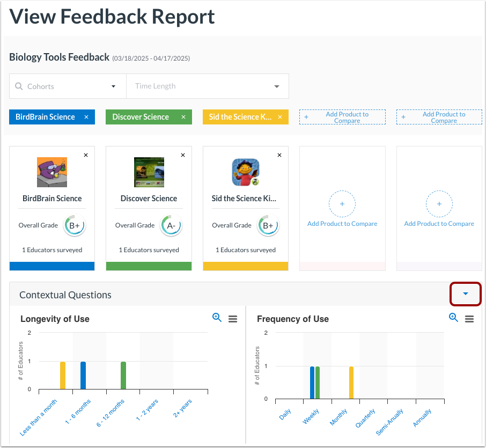Open the Longevity of Use chart menu
This screenshot has height=448, width=486.
point(233,318)
